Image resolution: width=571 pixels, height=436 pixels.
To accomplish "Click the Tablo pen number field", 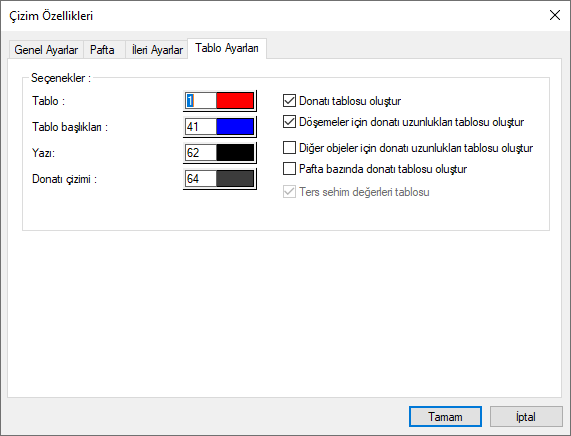I will [201, 101].
